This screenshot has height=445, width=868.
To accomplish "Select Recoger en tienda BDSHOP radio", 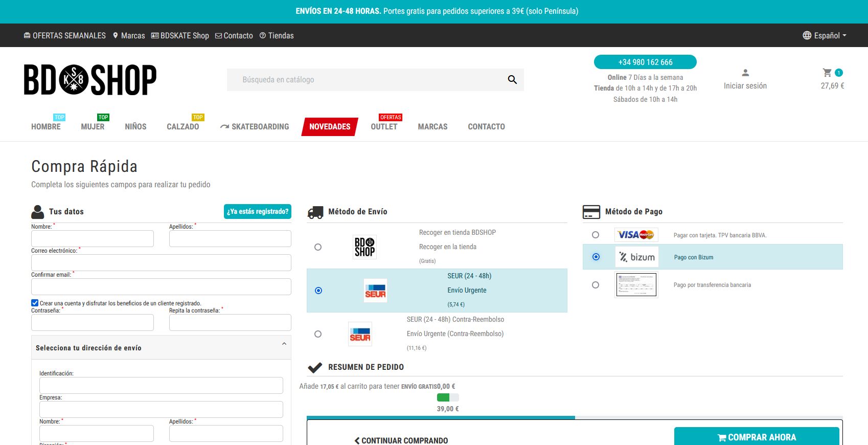I will (x=318, y=247).
